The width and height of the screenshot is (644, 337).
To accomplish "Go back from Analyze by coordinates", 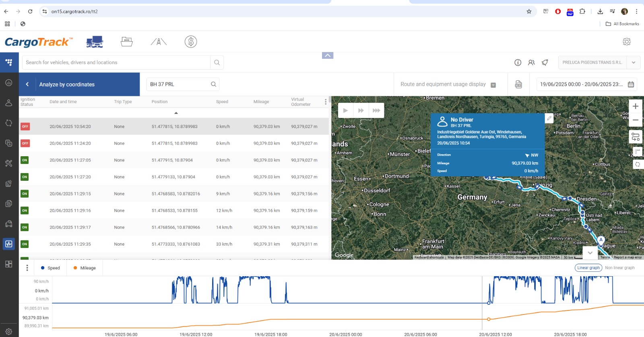I will [27, 84].
